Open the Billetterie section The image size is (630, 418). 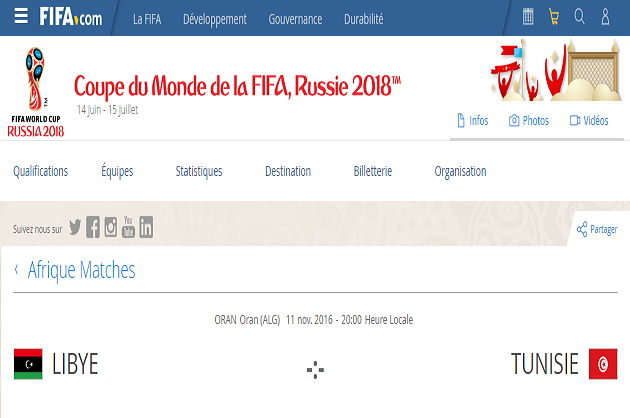(373, 172)
